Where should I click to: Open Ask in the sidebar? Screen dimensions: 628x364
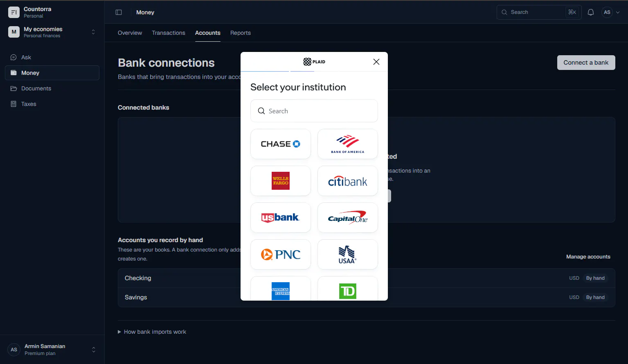pyautogui.click(x=52, y=57)
